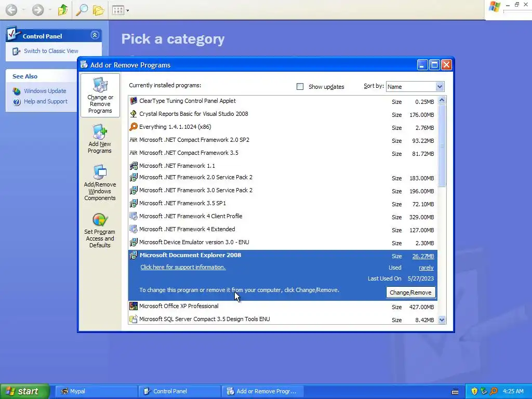532x399 pixels.
Task: Click .NET Framework 2.0 Service Pack 2 icon
Action: click(134, 177)
